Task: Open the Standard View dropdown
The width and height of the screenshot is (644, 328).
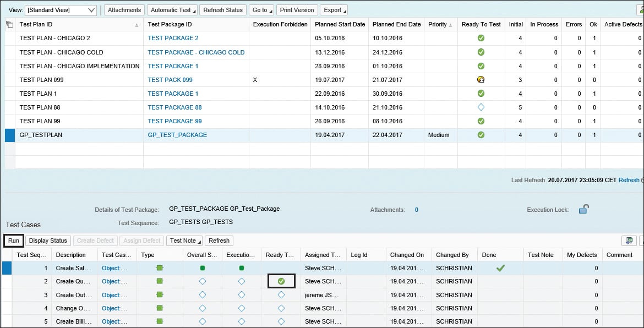Action: coord(61,10)
